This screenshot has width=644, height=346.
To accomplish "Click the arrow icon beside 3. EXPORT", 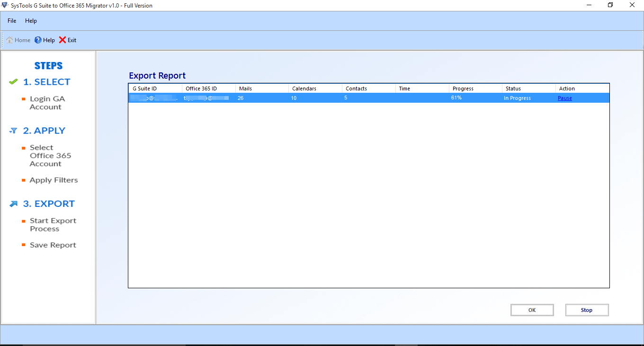I will 13,204.
